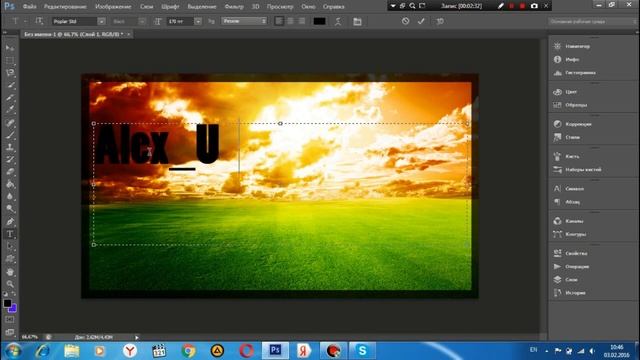Image resolution: width=640 pixels, height=360 pixels.
Task: Open the Файл menu
Action: [x=29, y=7]
